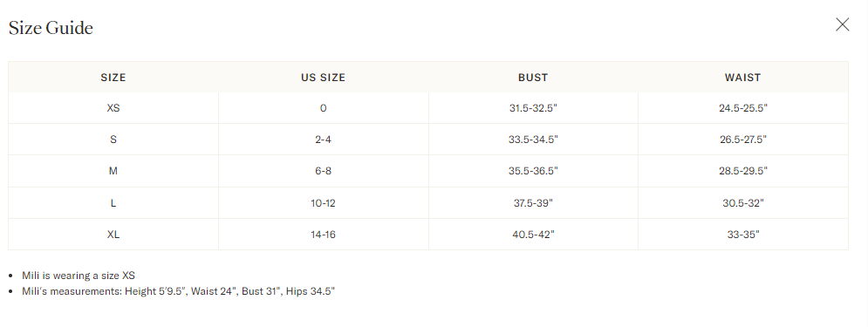The height and width of the screenshot is (327, 868).
Task: Click the US size 14-16 cell
Action: coord(324,235)
